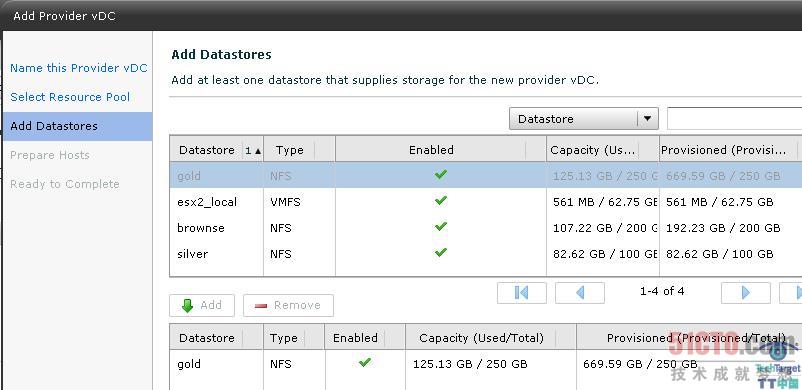Sort by Type column header
The image size is (802, 390).
(289, 150)
